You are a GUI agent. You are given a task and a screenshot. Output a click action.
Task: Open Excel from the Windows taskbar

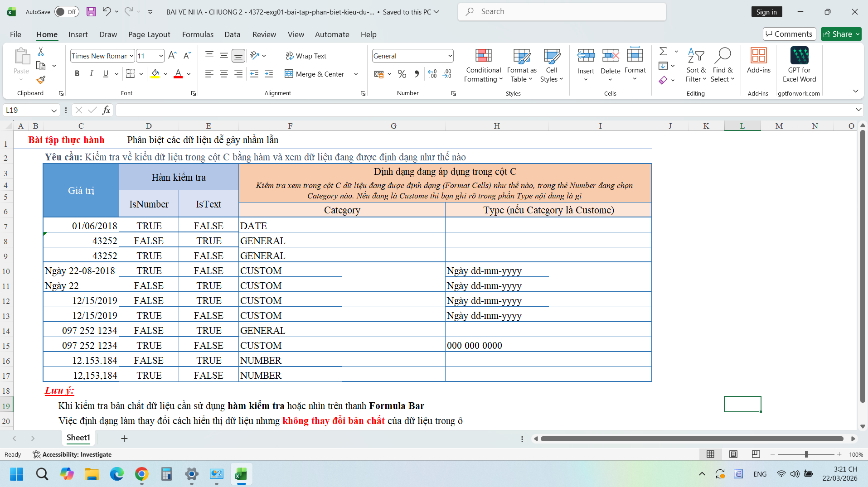click(241, 474)
